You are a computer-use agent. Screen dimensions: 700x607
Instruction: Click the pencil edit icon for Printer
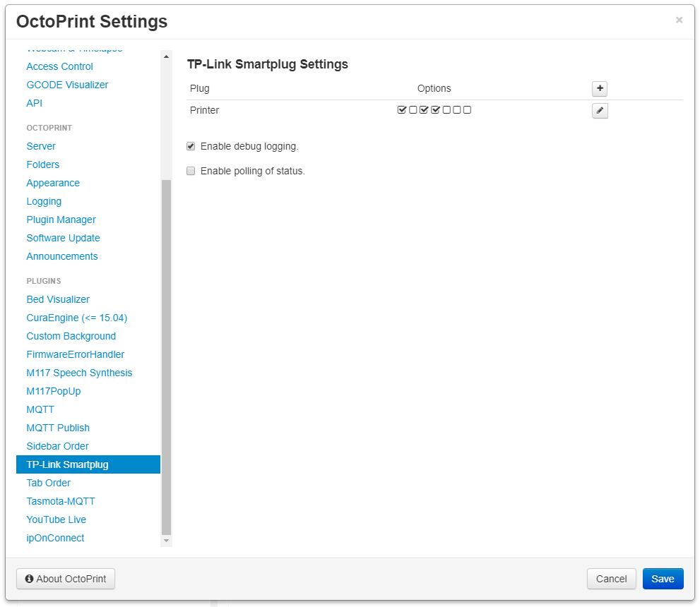[600, 111]
